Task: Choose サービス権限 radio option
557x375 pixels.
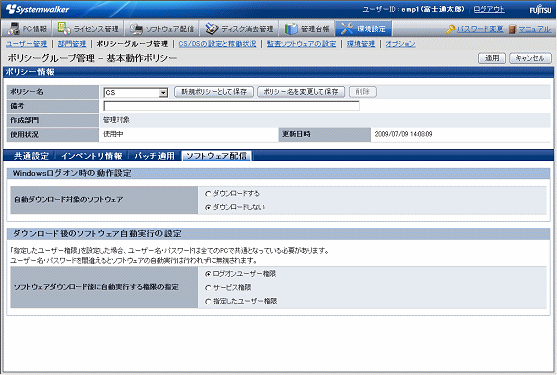Action: [x=208, y=288]
